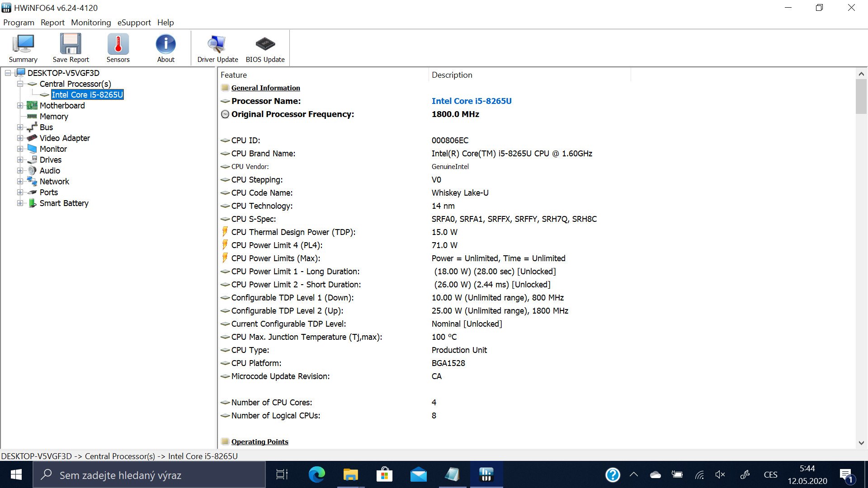
Task: Select the Video Adapter tree item
Action: pyautogui.click(x=65, y=138)
